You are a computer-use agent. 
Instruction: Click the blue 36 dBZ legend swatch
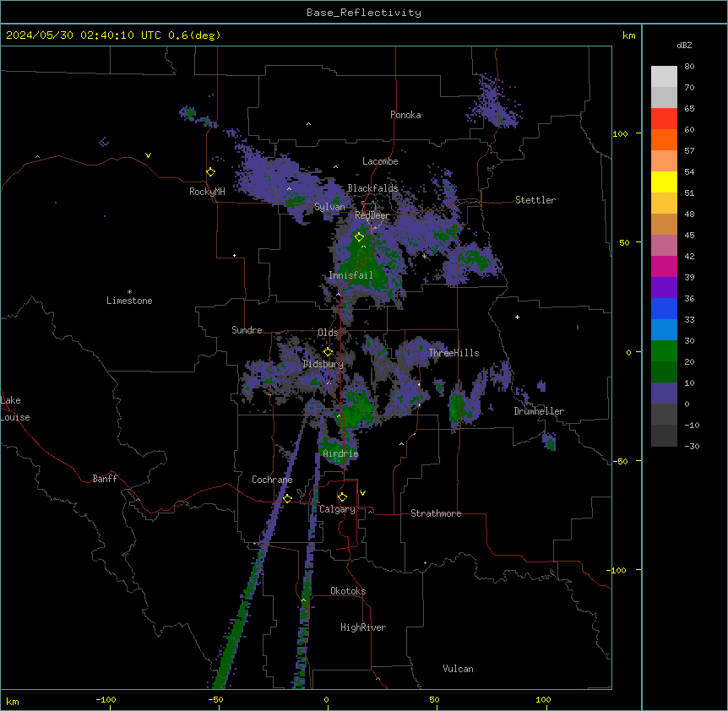pos(664,308)
